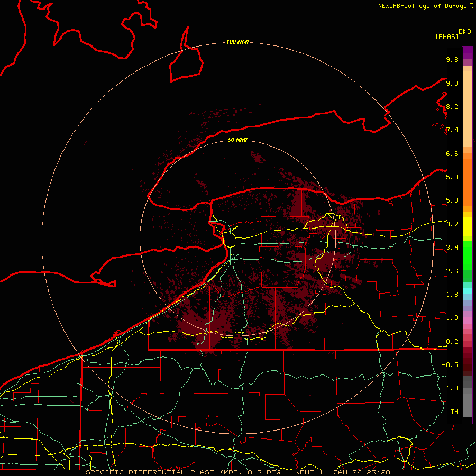Click the [PHAS] label above the color scale

[447, 36]
